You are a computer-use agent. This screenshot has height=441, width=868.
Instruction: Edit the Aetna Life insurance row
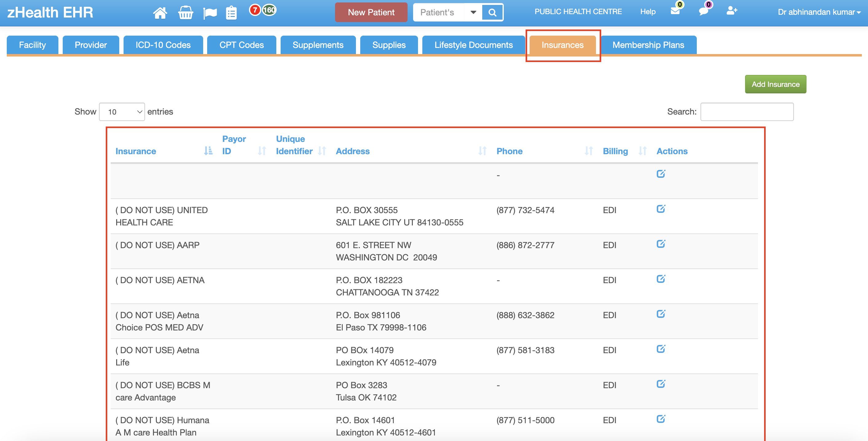pyautogui.click(x=661, y=349)
